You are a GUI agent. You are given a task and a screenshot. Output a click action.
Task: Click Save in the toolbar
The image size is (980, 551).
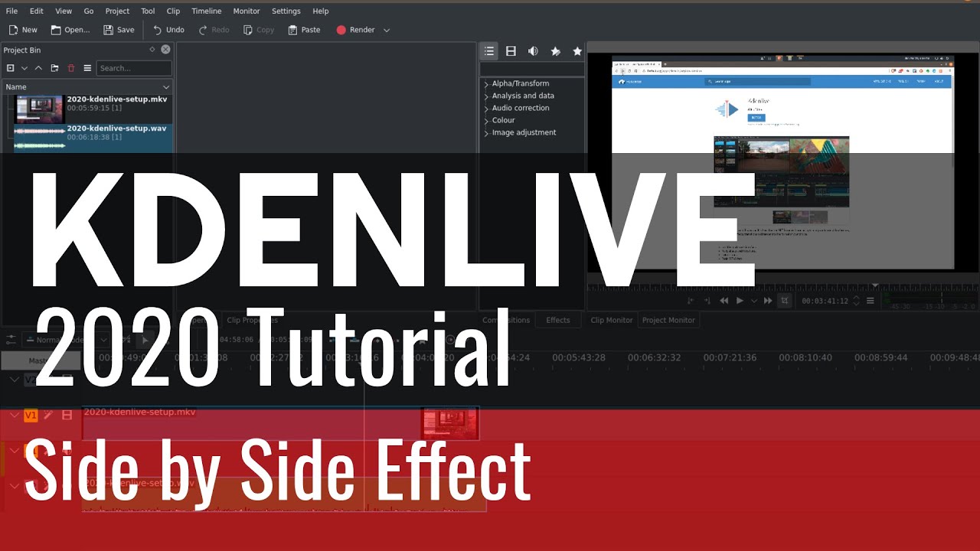tap(119, 30)
